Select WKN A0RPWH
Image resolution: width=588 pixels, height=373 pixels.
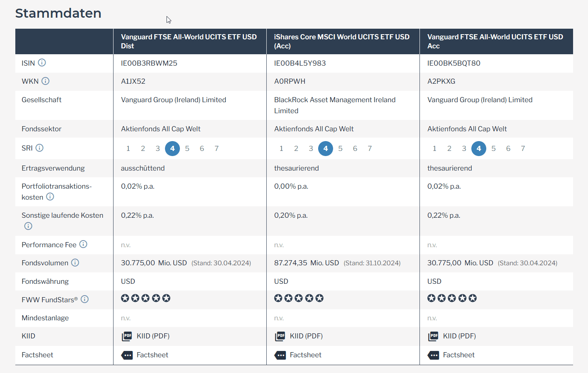[290, 81]
